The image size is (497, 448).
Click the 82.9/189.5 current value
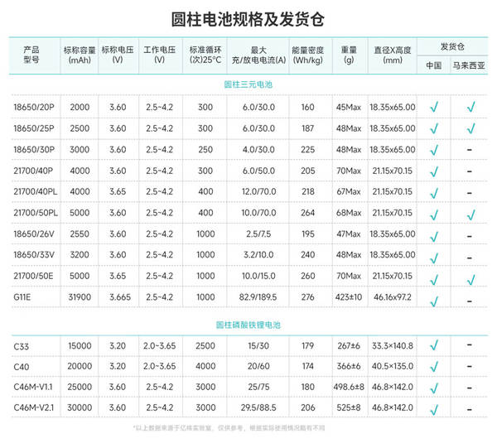tap(258, 297)
